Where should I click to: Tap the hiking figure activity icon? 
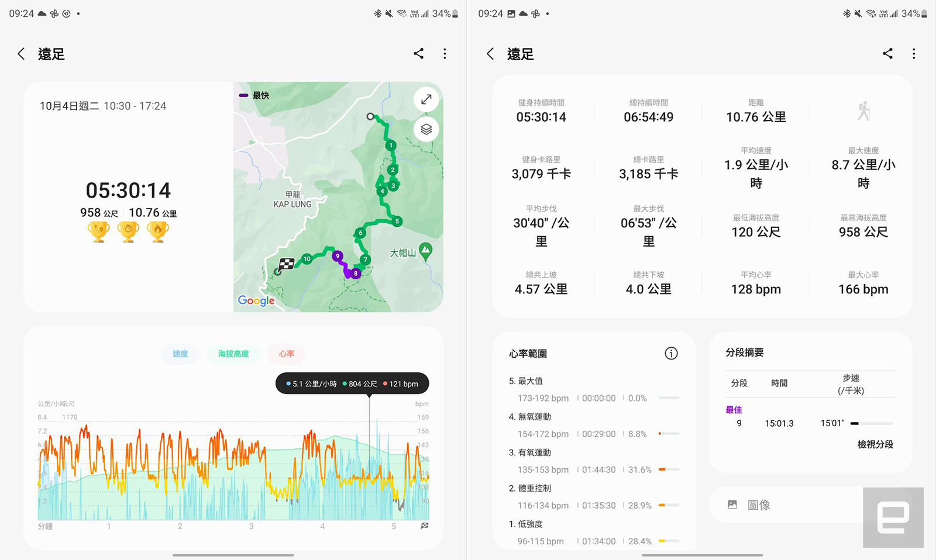[x=863, y=110]
